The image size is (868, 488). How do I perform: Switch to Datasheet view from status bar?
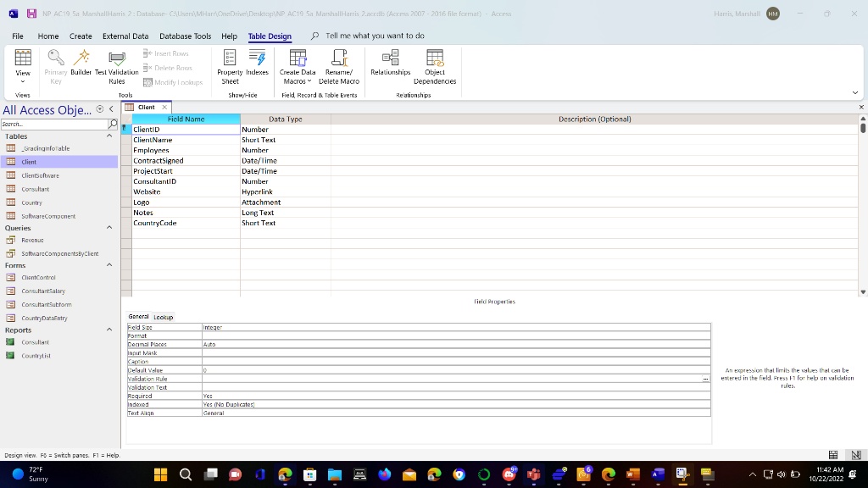coord(834,455)
